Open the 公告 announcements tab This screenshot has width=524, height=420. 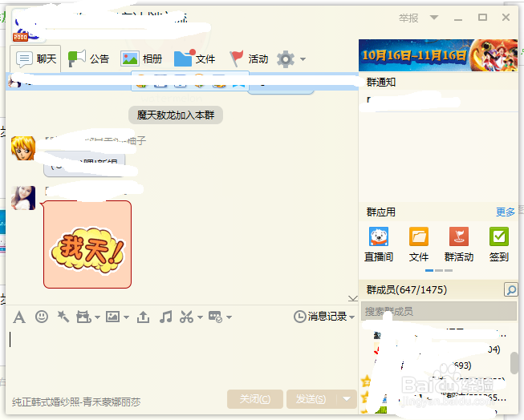point(88,59)
